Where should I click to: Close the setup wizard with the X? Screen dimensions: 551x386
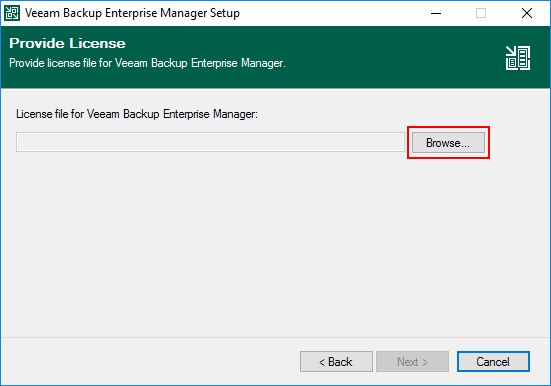(526, 13)
